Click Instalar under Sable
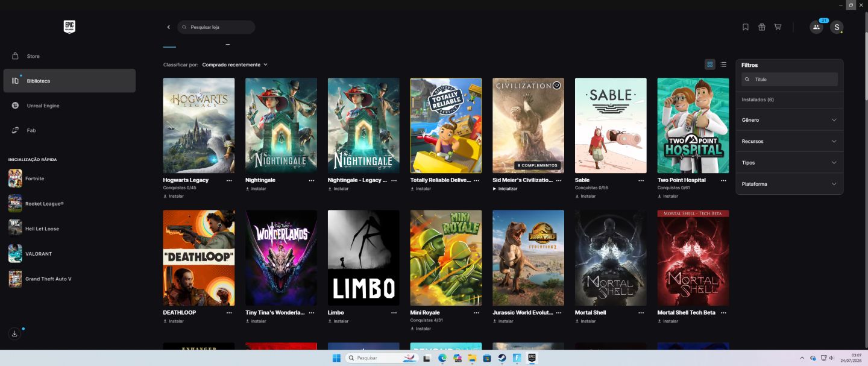 tap(585, 196)
